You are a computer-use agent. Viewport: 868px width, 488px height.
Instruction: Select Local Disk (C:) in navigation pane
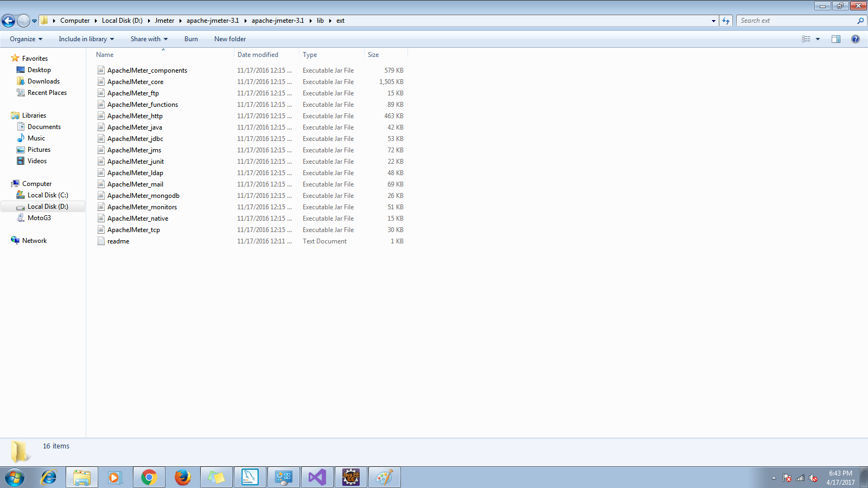point(48,195)
